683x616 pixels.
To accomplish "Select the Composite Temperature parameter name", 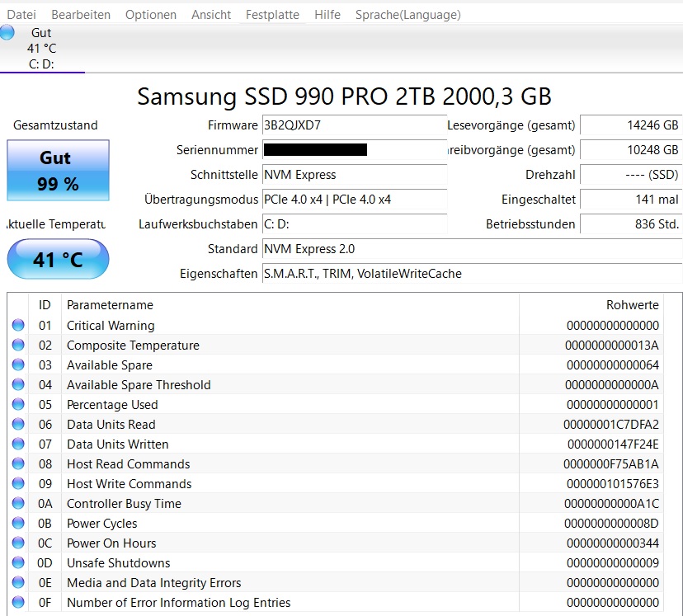I will [x=133, y=346].
